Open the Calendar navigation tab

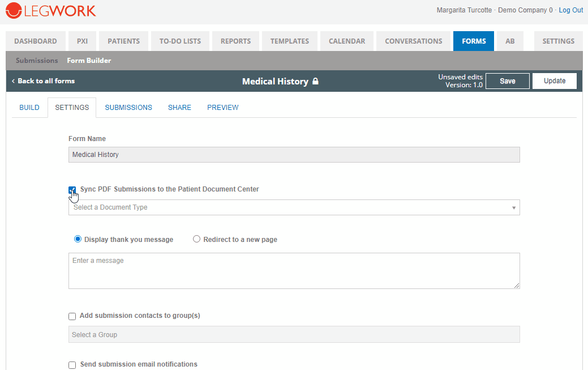pyautogui.click(x=346, y=41)
